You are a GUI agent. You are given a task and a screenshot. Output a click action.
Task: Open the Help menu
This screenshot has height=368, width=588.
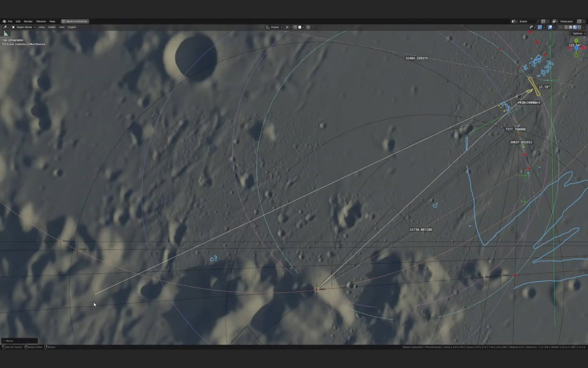click(52, 22)
